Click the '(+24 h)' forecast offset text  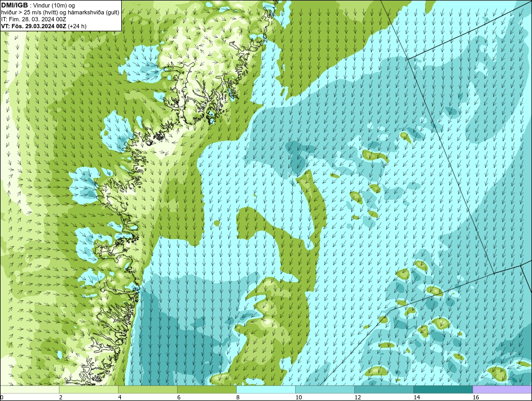pos(77,26)
